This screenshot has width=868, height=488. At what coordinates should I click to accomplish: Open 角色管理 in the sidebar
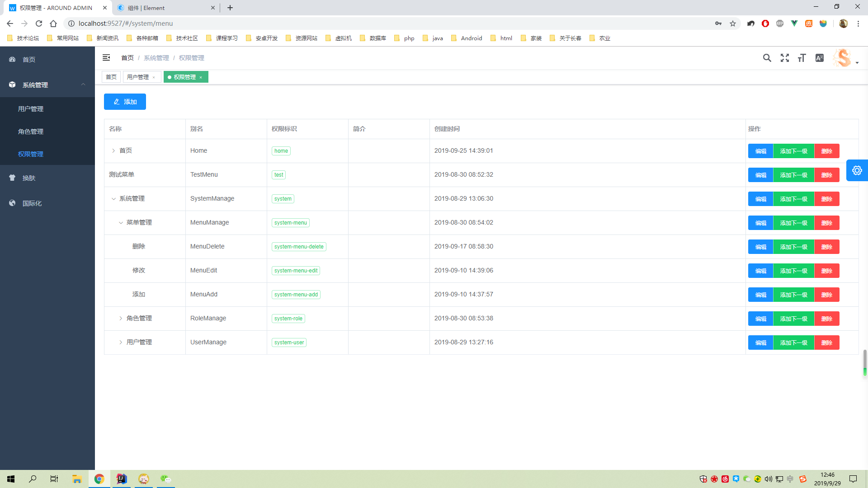tap(47, 131)
